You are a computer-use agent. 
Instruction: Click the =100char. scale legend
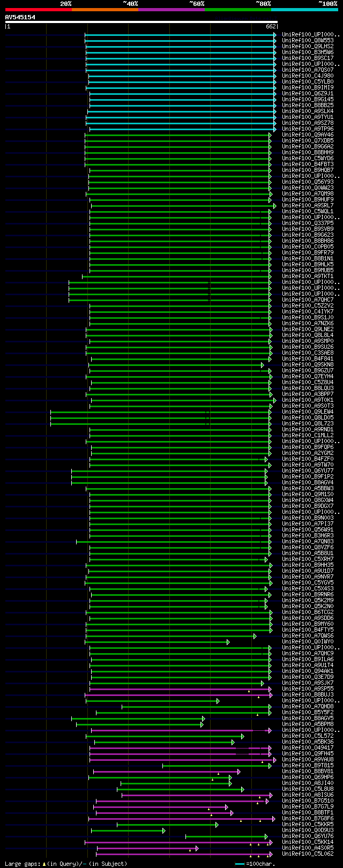255,864
